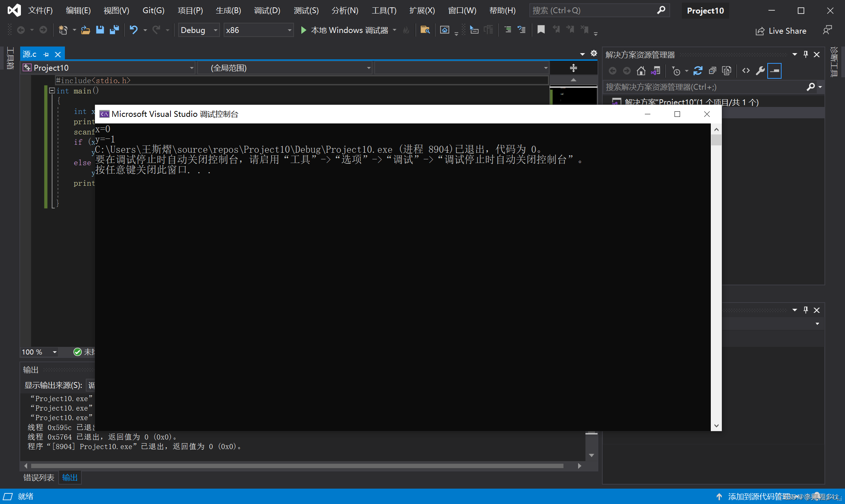The width and height of the screenshot is (845, 504).
Task: Open the 编辑(E) menu
Action: 78,11
